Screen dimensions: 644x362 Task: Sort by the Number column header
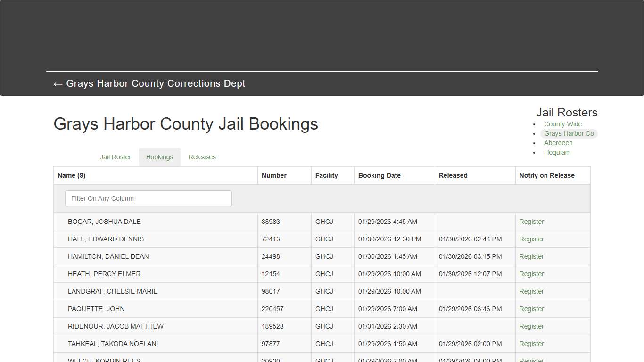274,175
